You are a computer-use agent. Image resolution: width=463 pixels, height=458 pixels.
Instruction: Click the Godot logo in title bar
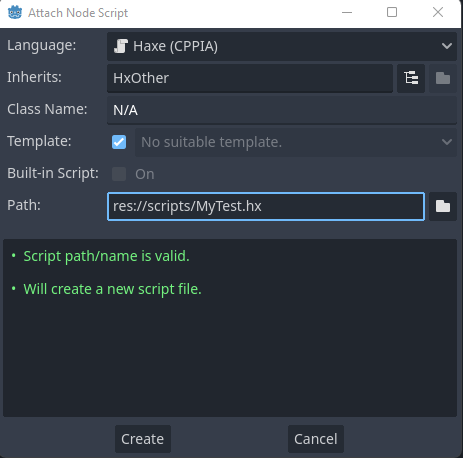[x=15, y=13]
